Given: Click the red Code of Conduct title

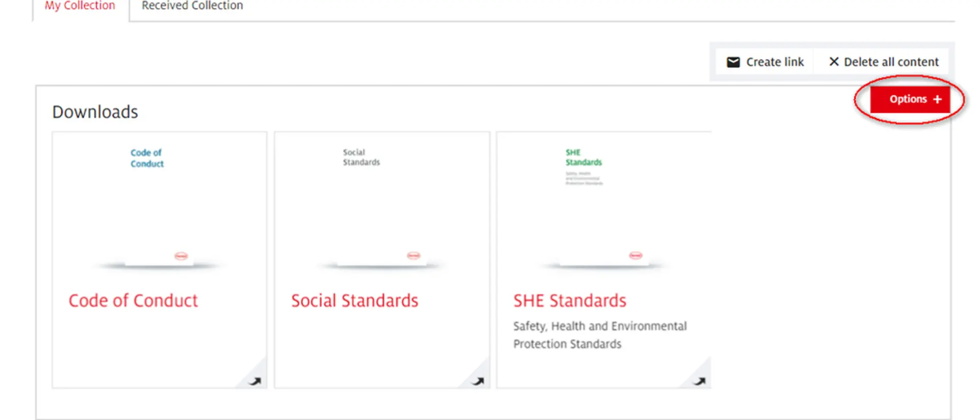Looking at the screenshot, I should pyautogui.click(x=133, y=301).
